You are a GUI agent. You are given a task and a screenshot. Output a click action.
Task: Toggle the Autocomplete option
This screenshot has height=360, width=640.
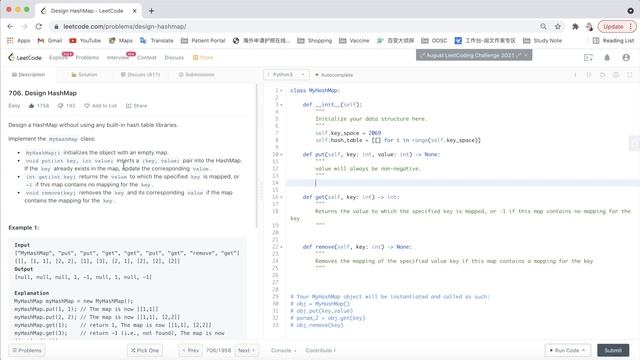click(334, 75)
